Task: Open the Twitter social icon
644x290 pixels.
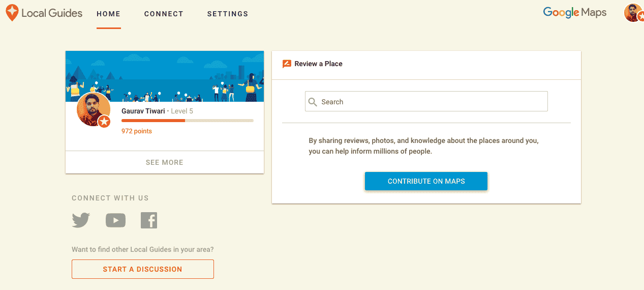Action: 81,220
